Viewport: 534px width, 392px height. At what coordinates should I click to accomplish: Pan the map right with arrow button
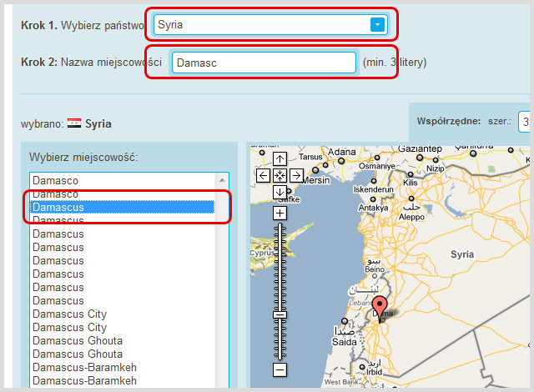(295, 175)
